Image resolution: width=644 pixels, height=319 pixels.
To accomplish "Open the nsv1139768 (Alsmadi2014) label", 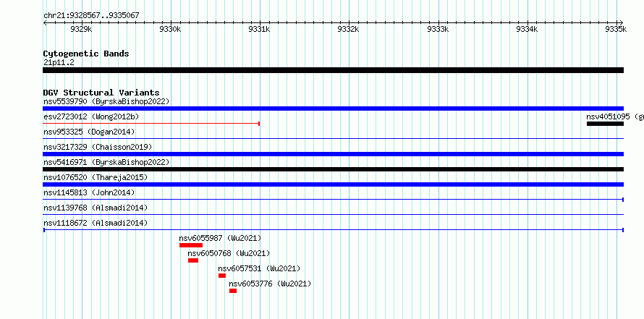I will 96,208.
